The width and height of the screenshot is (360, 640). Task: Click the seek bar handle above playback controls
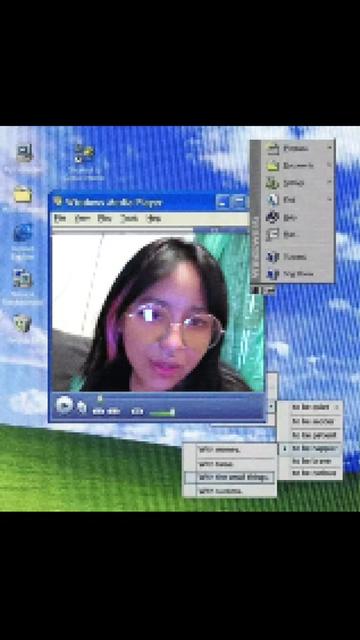(x=100, y=397)
